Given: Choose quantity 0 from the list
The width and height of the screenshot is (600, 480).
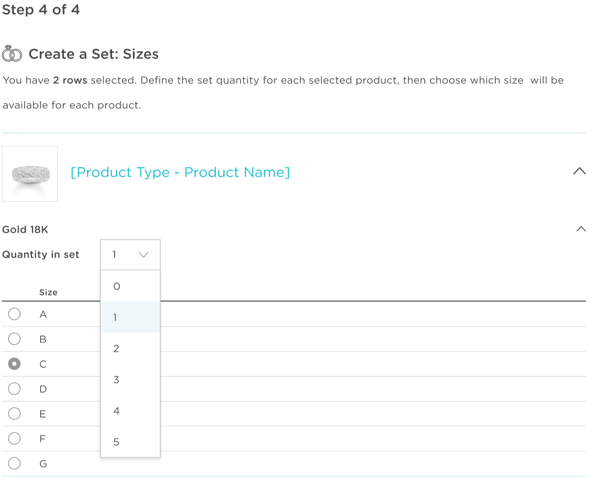Looking at the screenshot, I should pyautogui.click(x=130, y=286).
